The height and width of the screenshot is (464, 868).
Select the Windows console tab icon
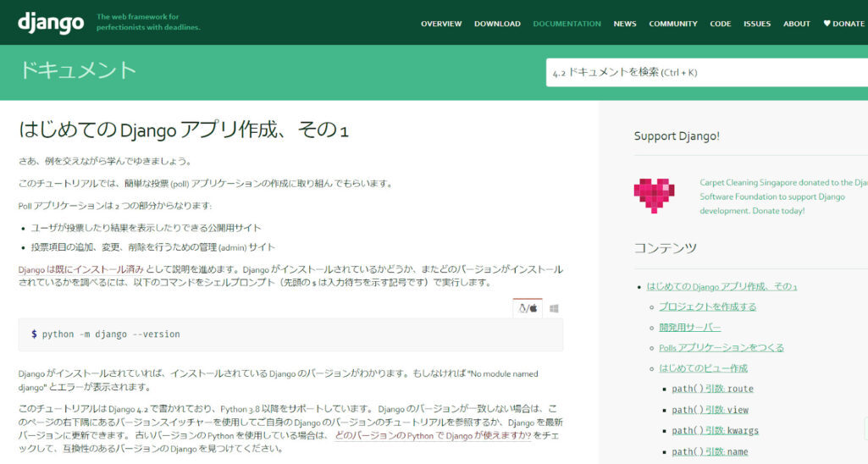[x=554, y=308]
